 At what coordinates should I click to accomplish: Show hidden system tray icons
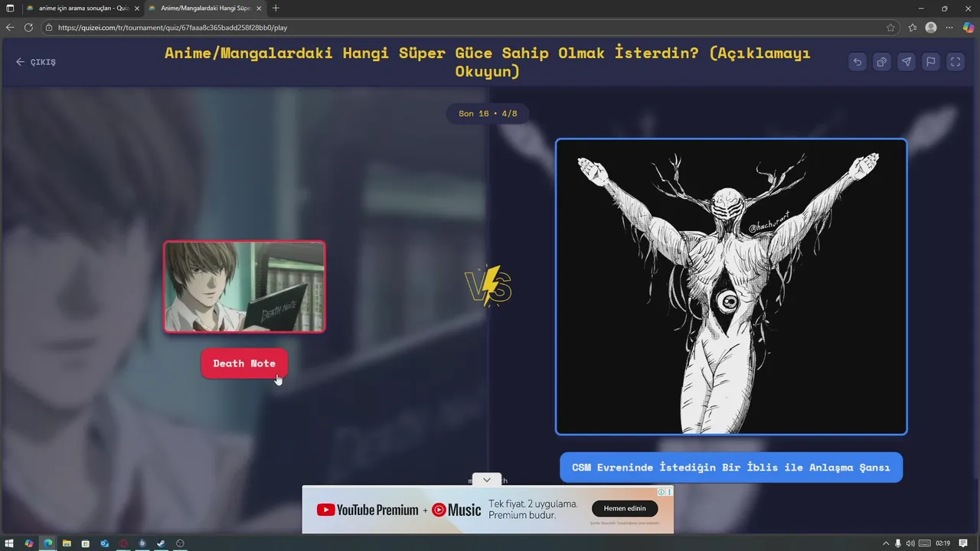[886, 543]
